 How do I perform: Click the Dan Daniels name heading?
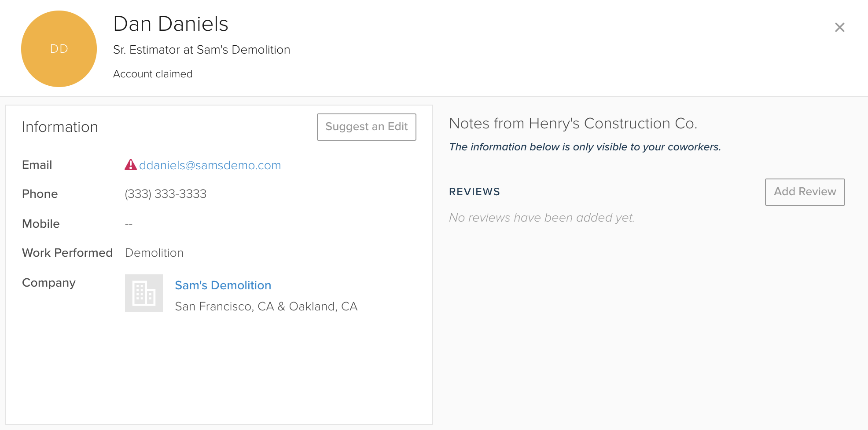click(x=171, y=24)
